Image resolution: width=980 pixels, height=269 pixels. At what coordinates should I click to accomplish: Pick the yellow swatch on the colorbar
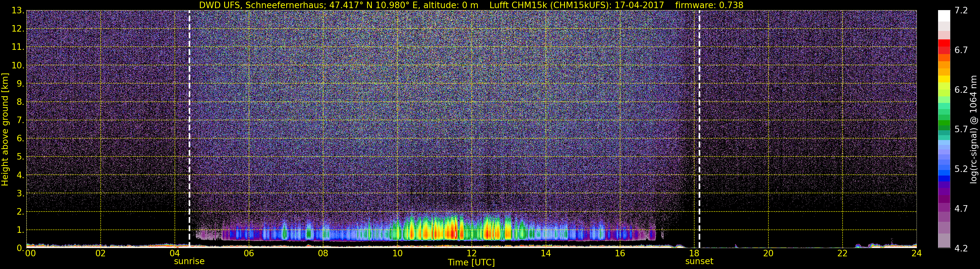pos(944,79)
